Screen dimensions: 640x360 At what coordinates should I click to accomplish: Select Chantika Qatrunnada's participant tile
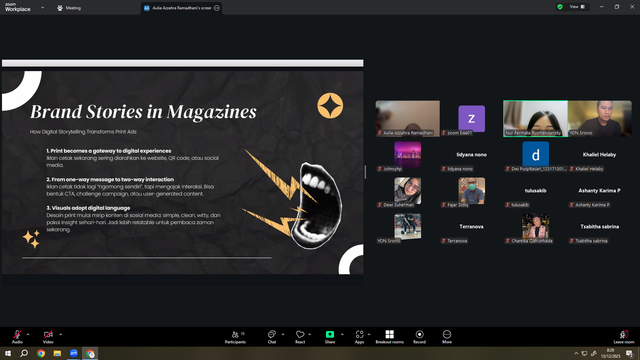(x=536, y=227)
